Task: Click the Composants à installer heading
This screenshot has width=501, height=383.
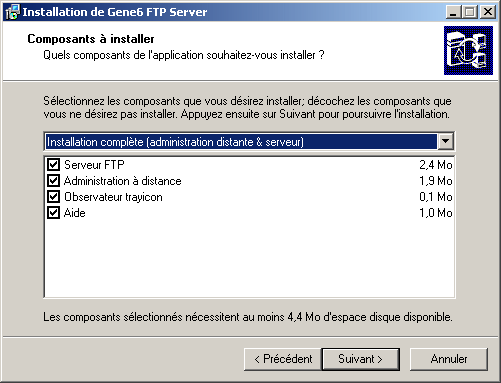Action: point(91,39)
